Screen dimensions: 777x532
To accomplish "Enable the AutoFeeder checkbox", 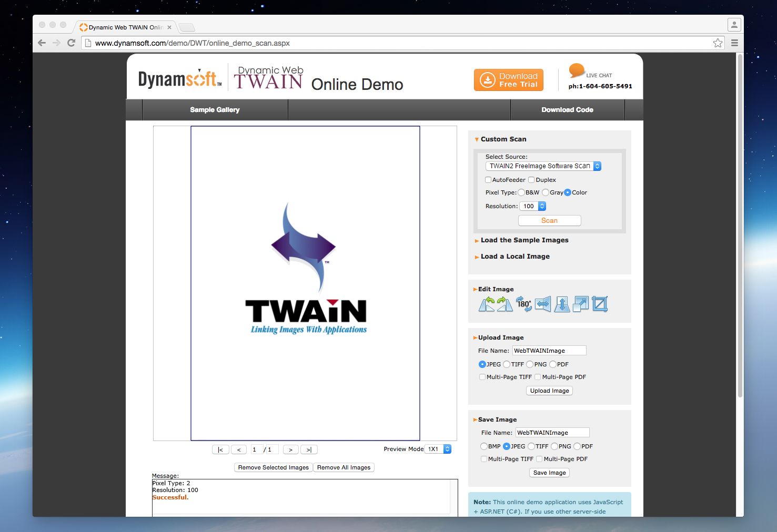I will (x=488, y=180).
